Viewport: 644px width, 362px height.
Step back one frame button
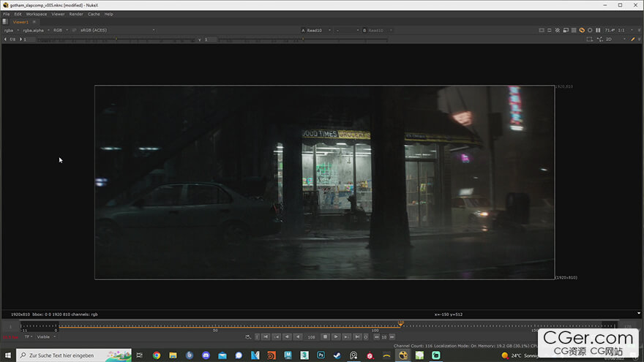(287, 337)
